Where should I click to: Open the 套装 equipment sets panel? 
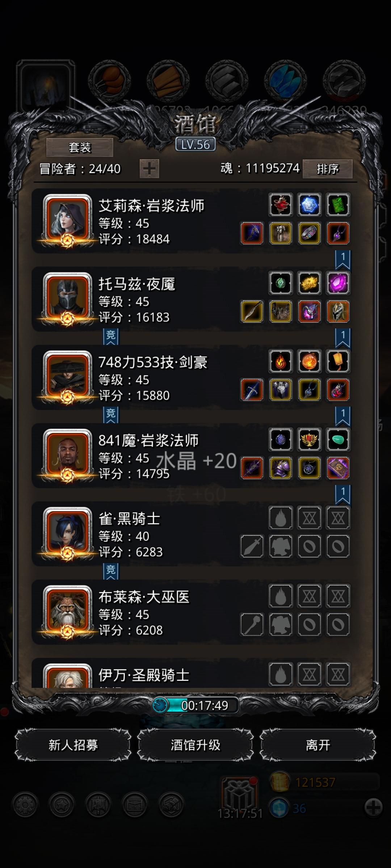tap(80, 148)
